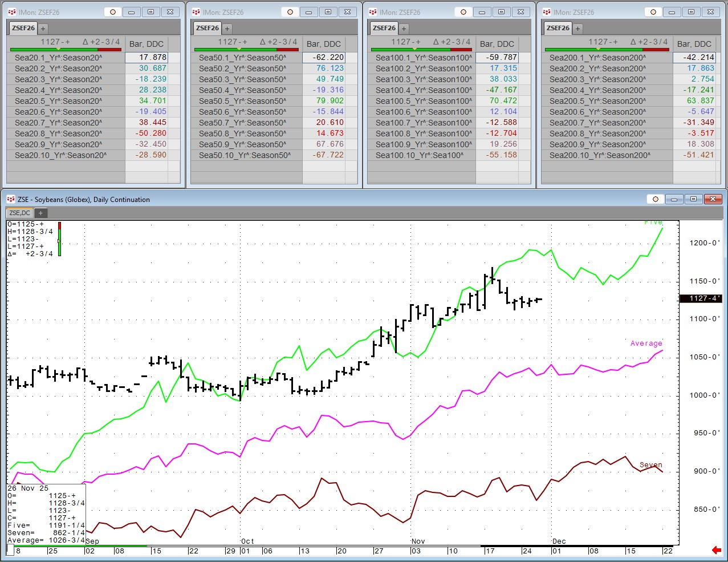Add a new tab in the Season20 monitor

(43, 28)
